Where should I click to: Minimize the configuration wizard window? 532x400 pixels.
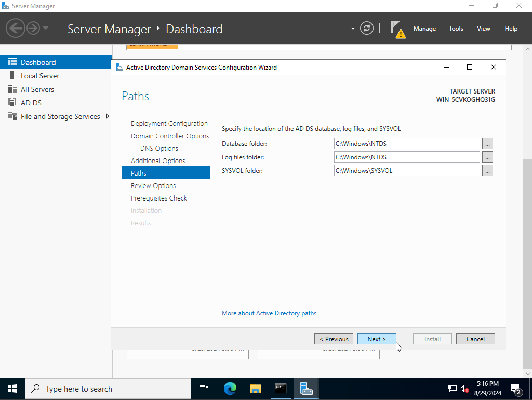point(446,67)
